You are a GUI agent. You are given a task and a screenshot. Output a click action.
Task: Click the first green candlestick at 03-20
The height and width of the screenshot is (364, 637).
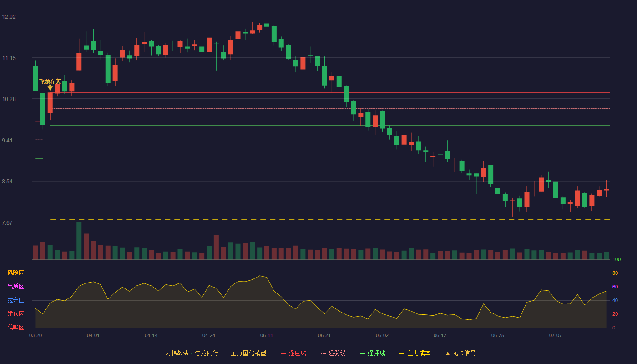click(35, 78)
